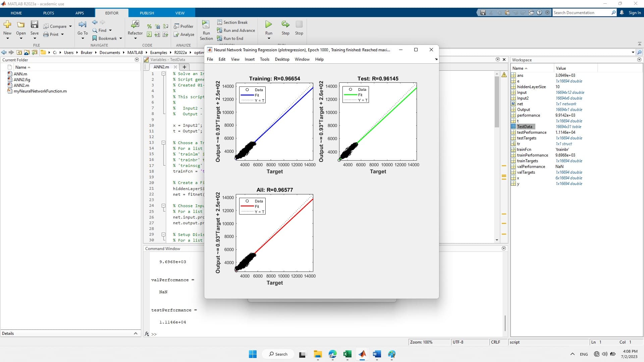
Task: Click the blue navigate Back arrow in the NAVIGATE group
Action: pos(95,22)
